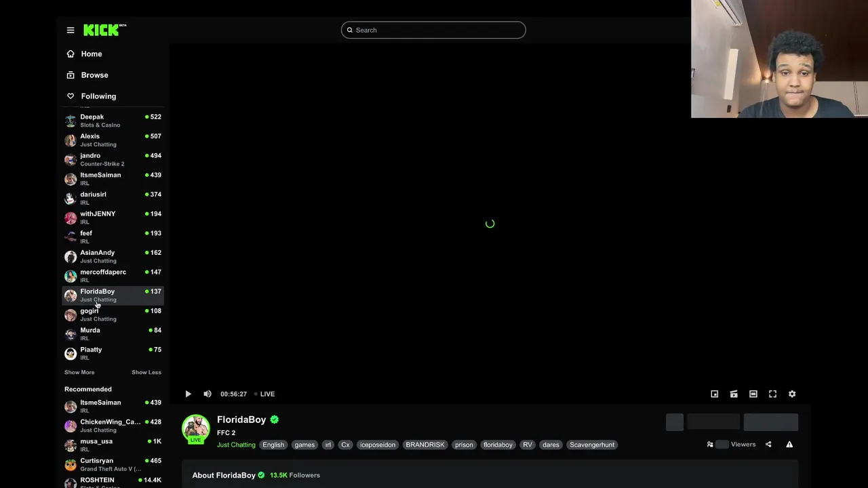The width and height of the screenshot is (868, 488).
Task: Click the Recommended section heading
Action: pos(88,389)
